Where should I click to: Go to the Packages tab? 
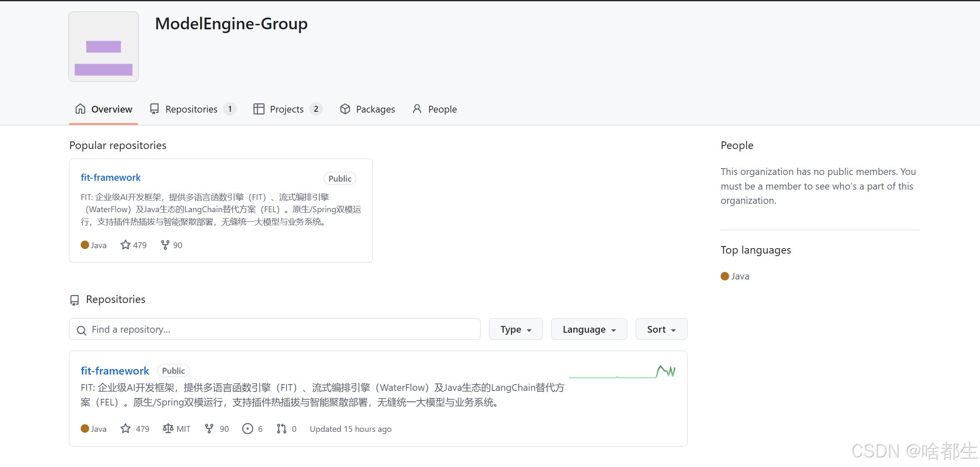click(367, 109)
